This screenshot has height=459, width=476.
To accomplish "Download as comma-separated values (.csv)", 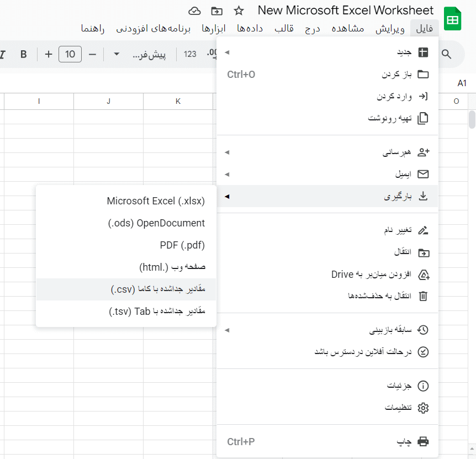I will coord(126,289).
